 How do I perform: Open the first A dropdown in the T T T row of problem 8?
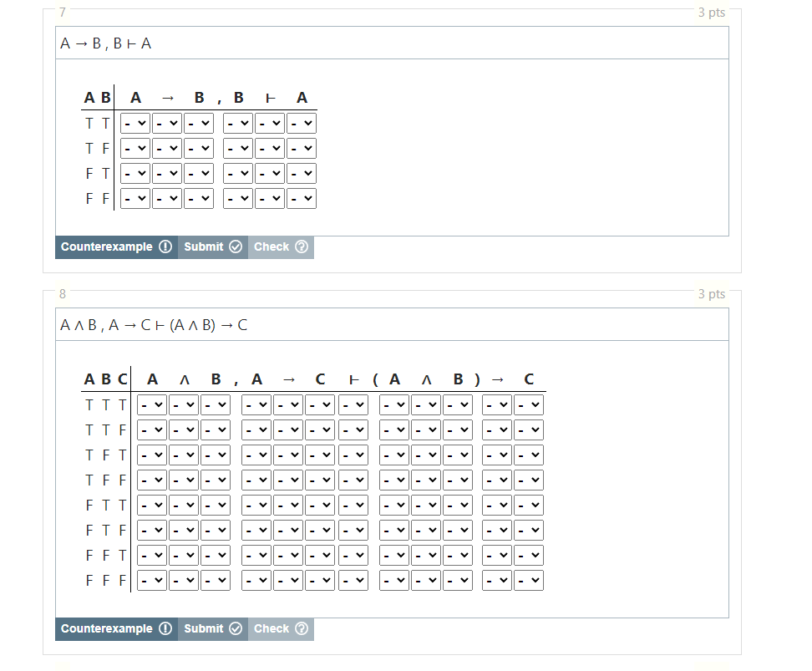151,404
